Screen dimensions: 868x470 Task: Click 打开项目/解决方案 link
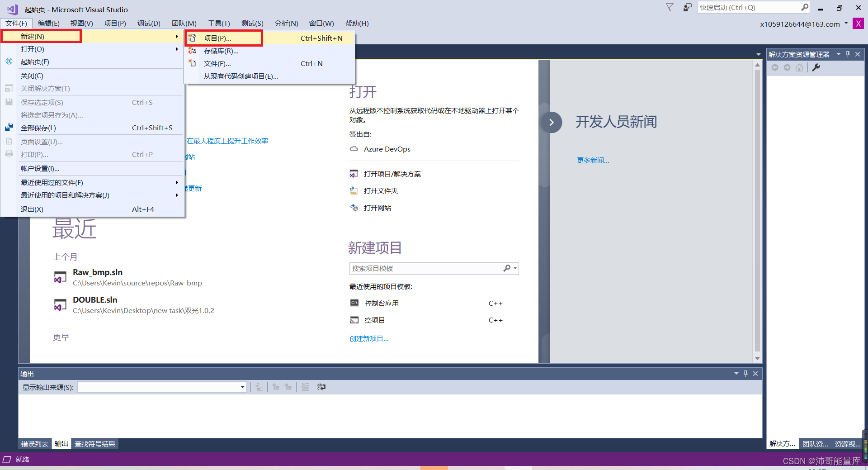pos(392,174)
